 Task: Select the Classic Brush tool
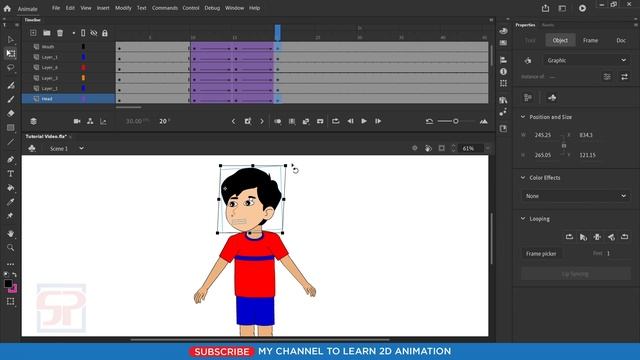(11, 99)
